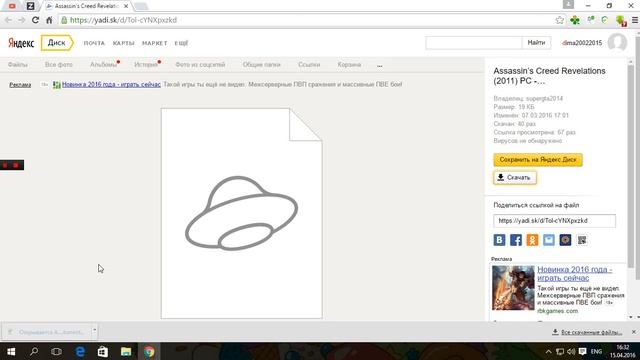
Task: Open the Windows Start menu
Action: (x=11, y=351)
